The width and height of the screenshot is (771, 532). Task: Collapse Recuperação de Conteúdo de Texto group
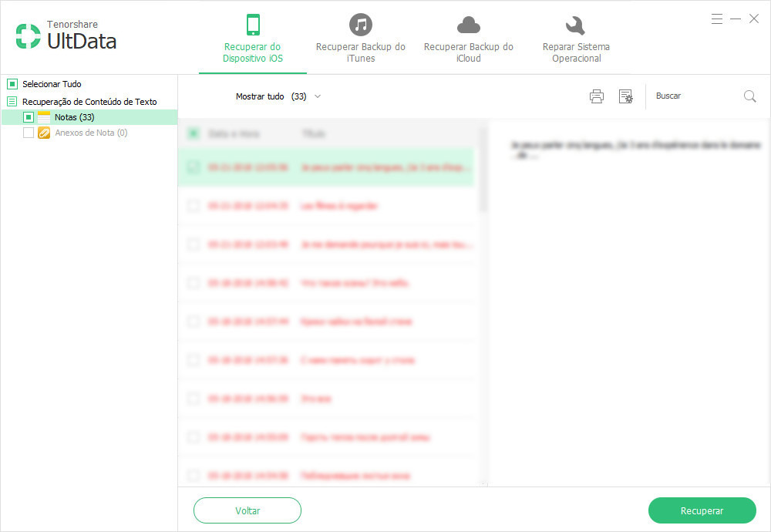pyautogui.click(x=12, y=102)
